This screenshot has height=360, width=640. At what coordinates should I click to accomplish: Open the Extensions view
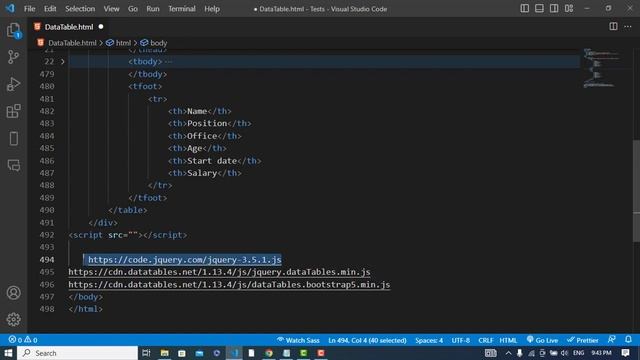click(13, 111)
